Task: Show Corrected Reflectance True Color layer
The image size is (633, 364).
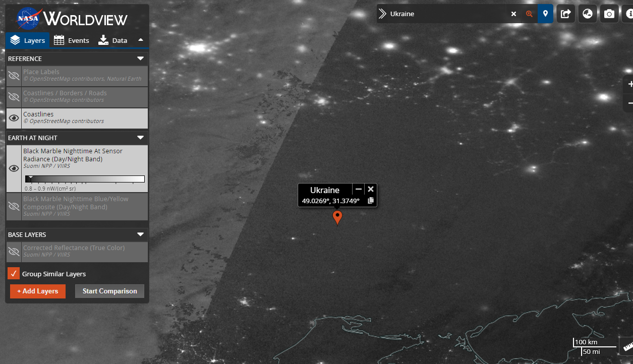Action: tap(14, 251)
